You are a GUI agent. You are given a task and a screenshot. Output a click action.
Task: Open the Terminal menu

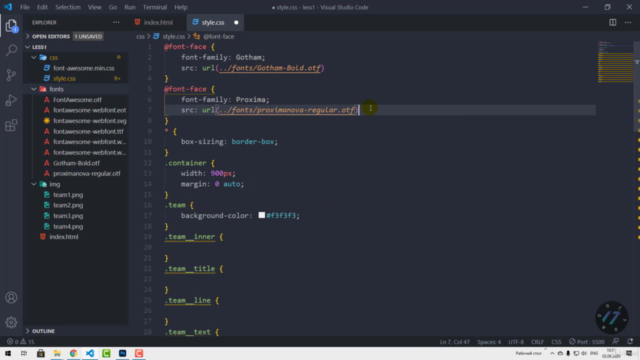tap(155, 7)
